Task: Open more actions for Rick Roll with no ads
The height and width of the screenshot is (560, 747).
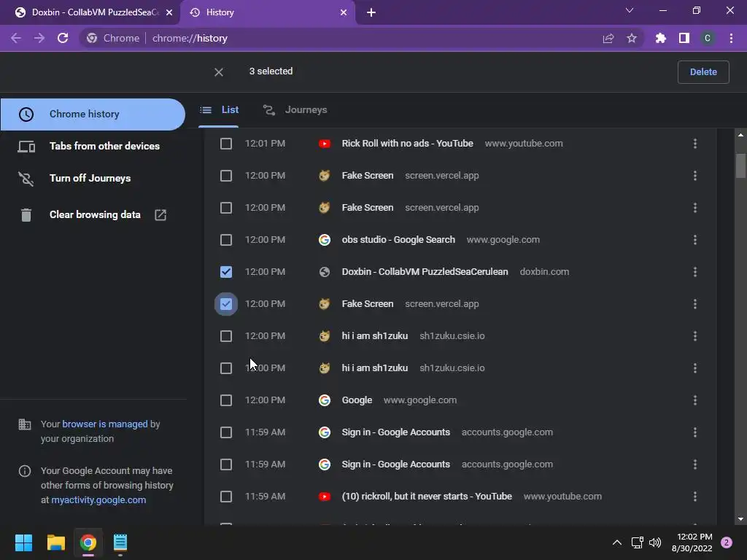Action: tap(695, 144)
